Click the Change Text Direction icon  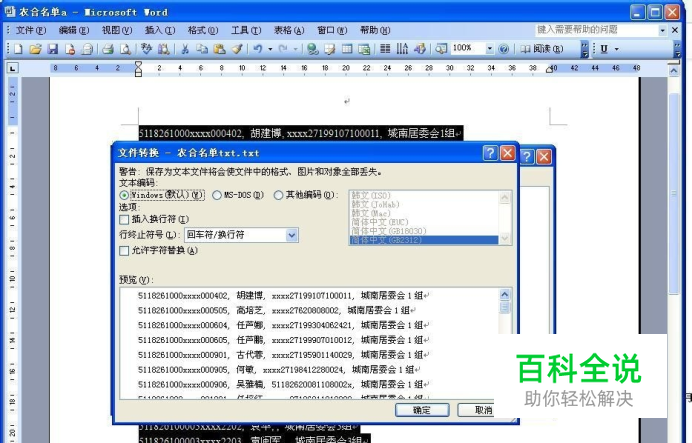click(402, 49)
